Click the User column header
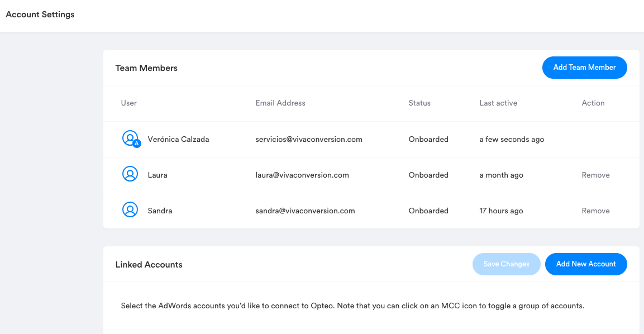Viewport: 644px width, 334px height. click(129, 103)
